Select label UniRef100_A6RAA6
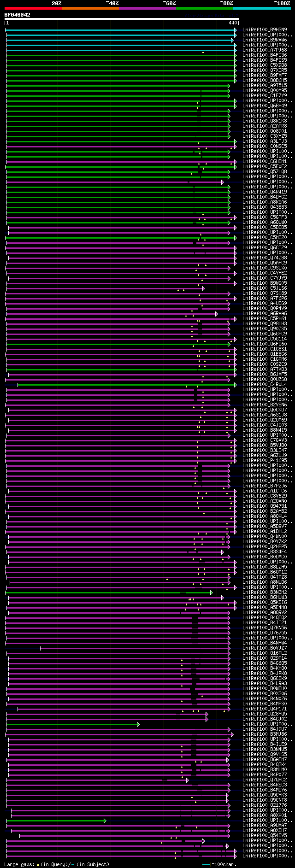Image resolution: width=295 pixels, height=868 pixels. point(265,314)
